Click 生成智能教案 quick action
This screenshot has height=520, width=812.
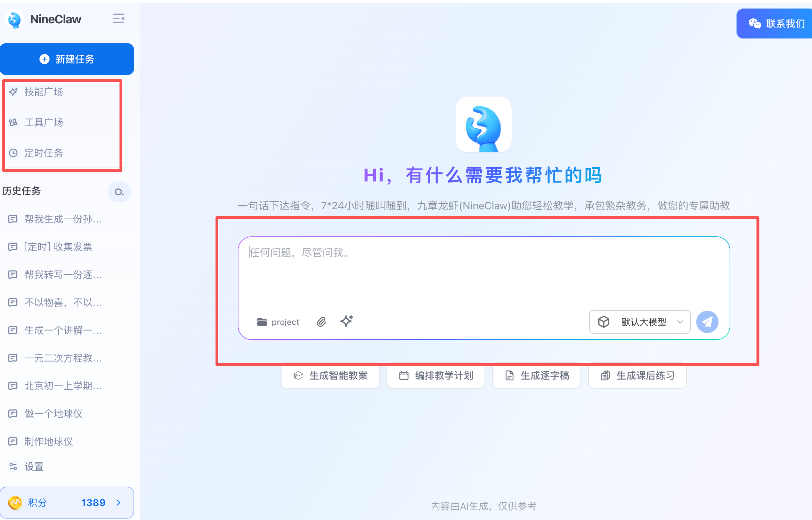coord(330,376)
